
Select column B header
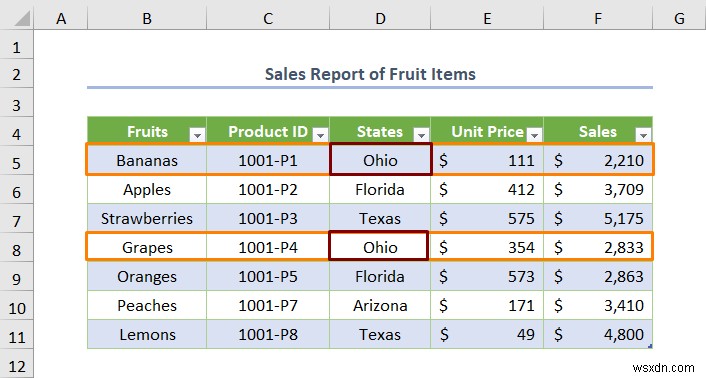147,18
